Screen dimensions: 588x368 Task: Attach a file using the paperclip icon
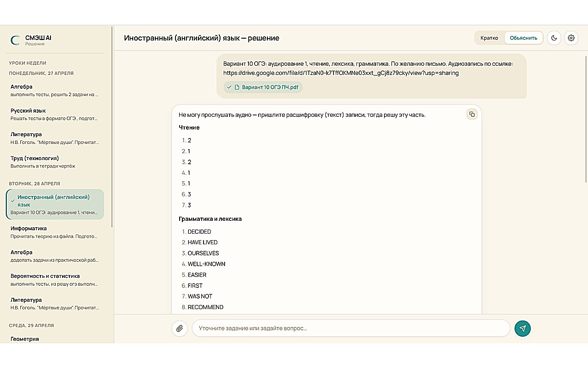180,328
